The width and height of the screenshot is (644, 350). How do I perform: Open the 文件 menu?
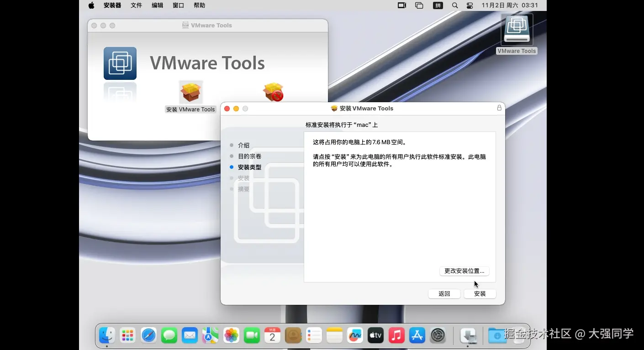(x=137, y=5)
